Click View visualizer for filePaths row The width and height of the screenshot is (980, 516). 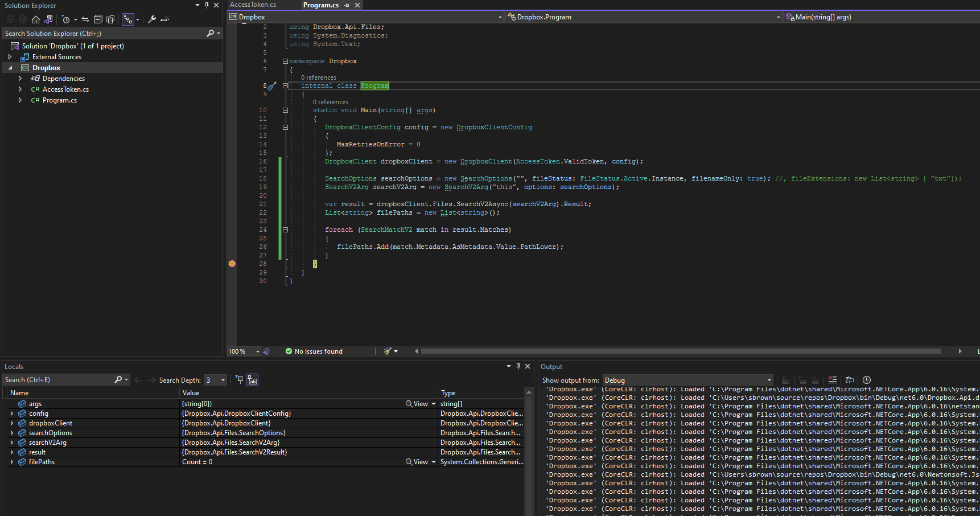[417, 462]
